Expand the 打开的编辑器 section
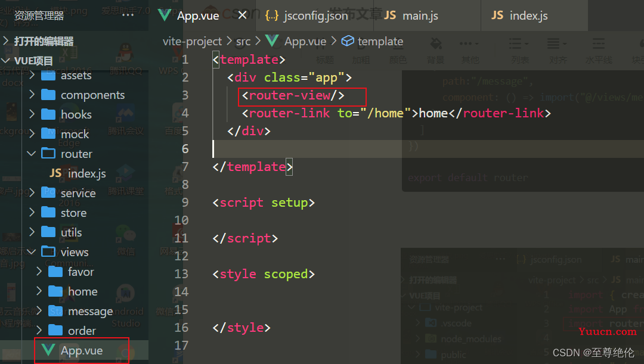The height and width of the screenshot is (364, 644). (x=6, y=41)
